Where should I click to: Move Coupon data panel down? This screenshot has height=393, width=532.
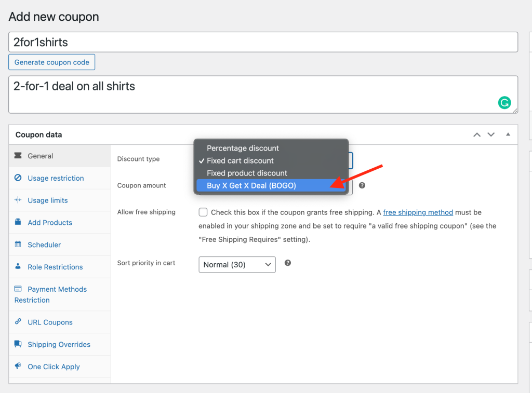coord(491,134)
